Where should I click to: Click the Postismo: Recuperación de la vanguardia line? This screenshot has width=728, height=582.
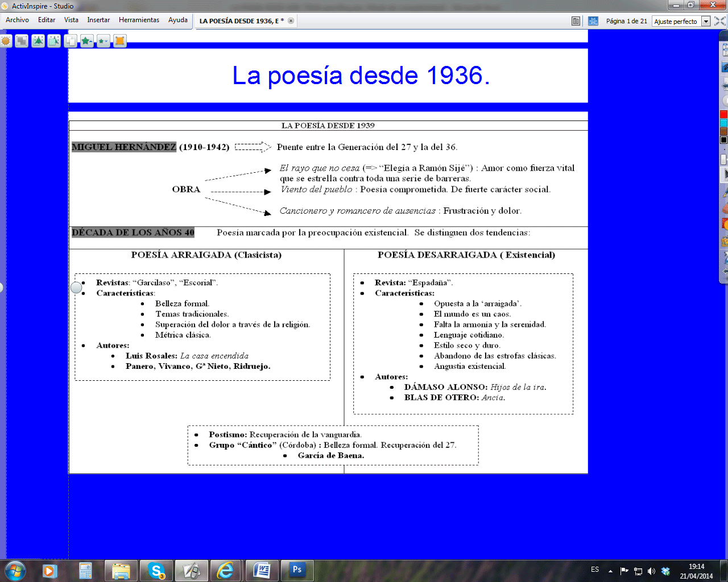coord(285,435)
